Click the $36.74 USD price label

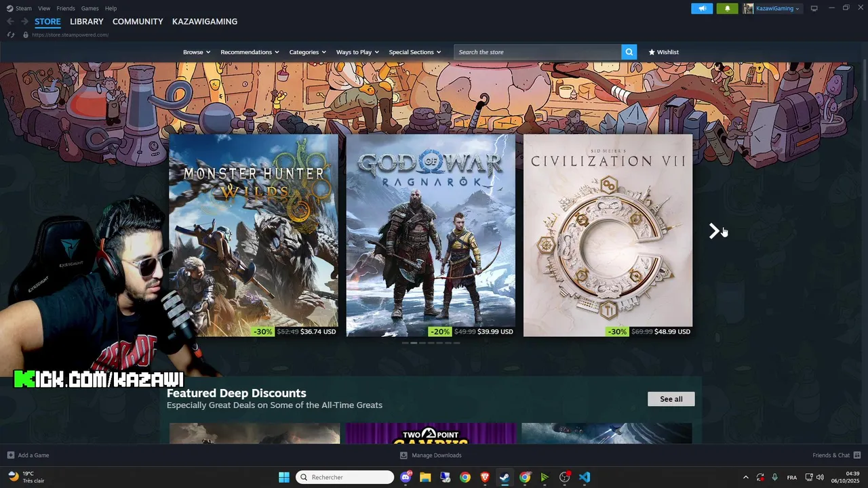point(318,332)
